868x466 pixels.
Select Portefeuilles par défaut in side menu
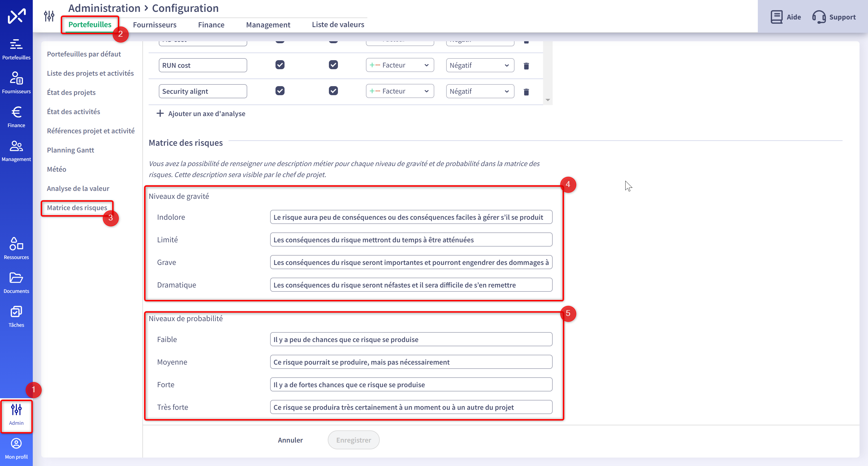pos(84,54)
